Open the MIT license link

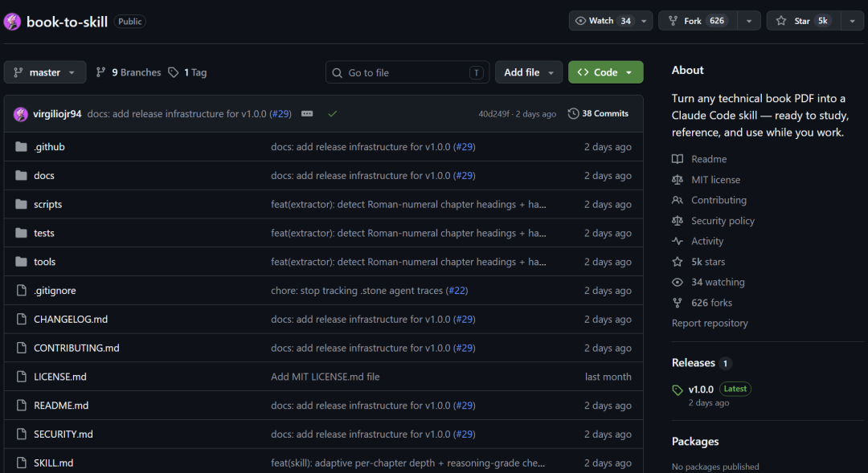click(715, 180)
